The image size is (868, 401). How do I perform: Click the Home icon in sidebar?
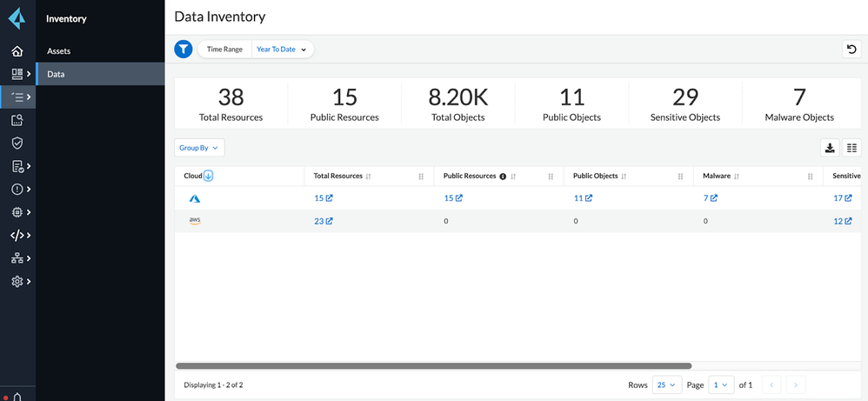click(x=17, y=51)
